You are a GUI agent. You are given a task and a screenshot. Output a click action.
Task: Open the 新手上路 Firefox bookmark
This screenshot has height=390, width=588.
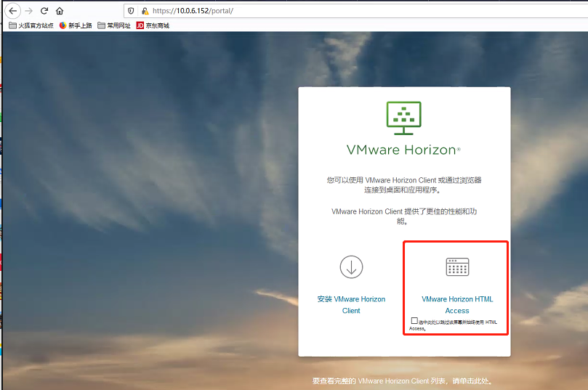click(76, 25)
